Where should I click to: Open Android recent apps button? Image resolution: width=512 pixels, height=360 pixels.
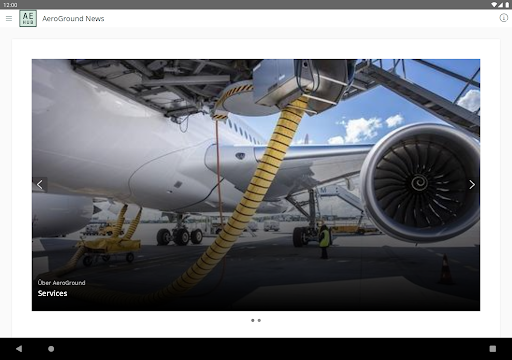[493, 349]
